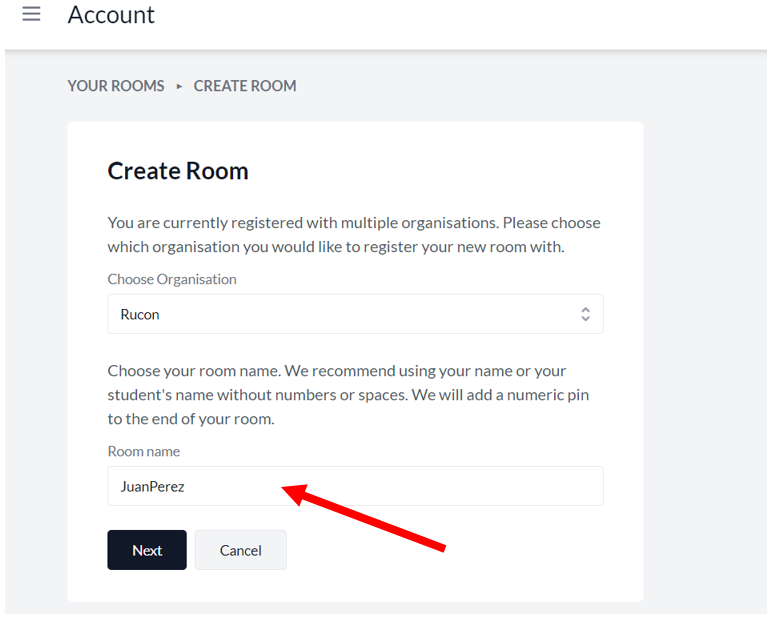Click the empty header bar area
The width and height of the screenshot is (768, 620).
(x=460, y=22)
